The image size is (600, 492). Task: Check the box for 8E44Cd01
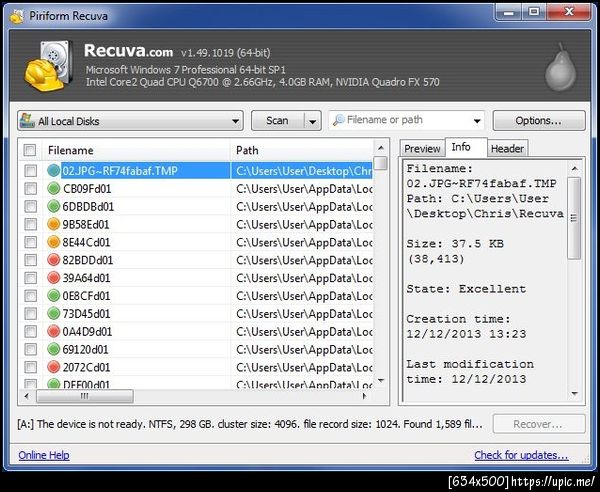pos(31,242)
